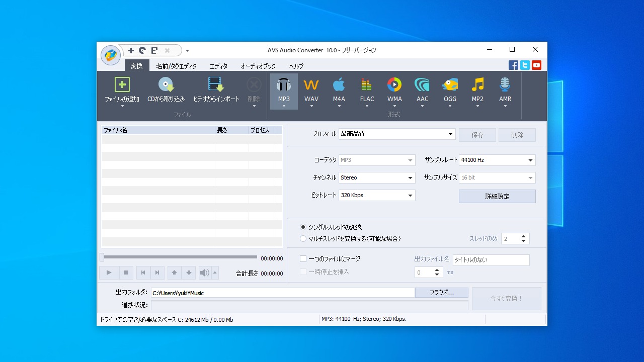This screenshot has height=362, width=644.
Task: Click the 合計長さ total length label
Action: (247, 274)
